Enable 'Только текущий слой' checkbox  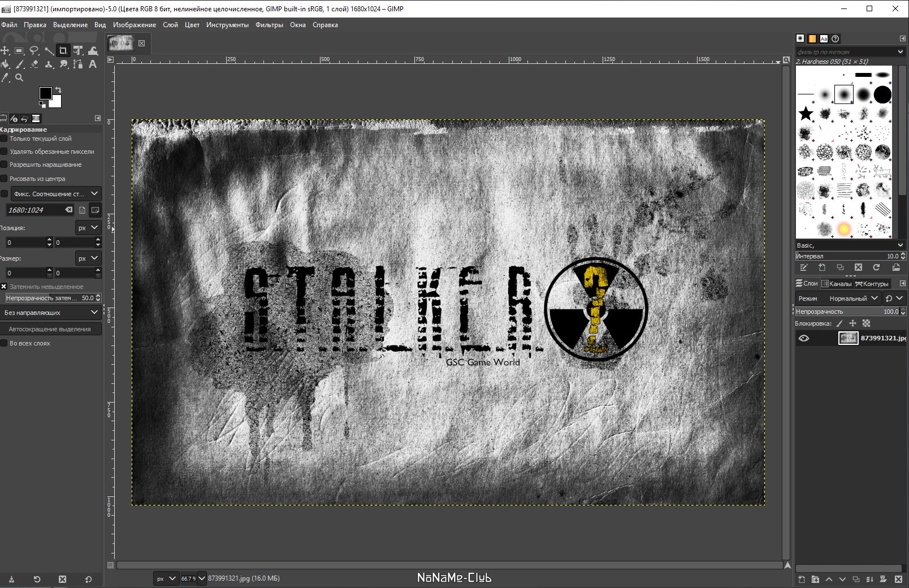4,139
